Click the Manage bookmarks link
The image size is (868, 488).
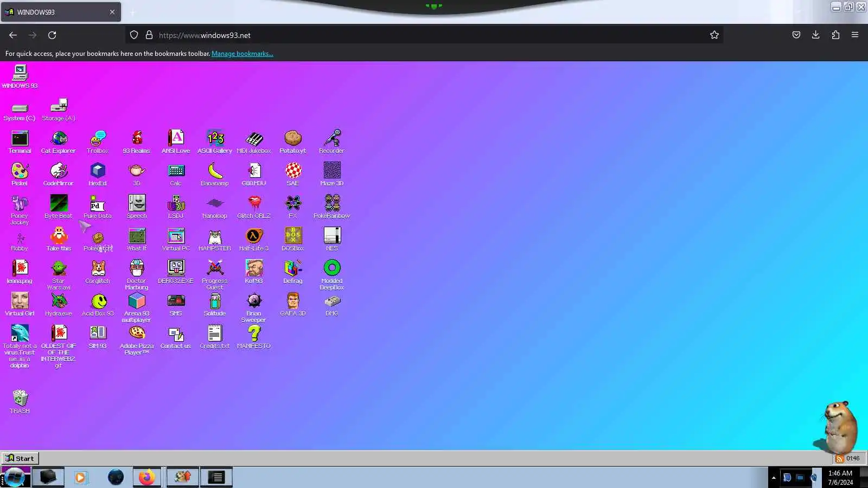click(242, 54)
